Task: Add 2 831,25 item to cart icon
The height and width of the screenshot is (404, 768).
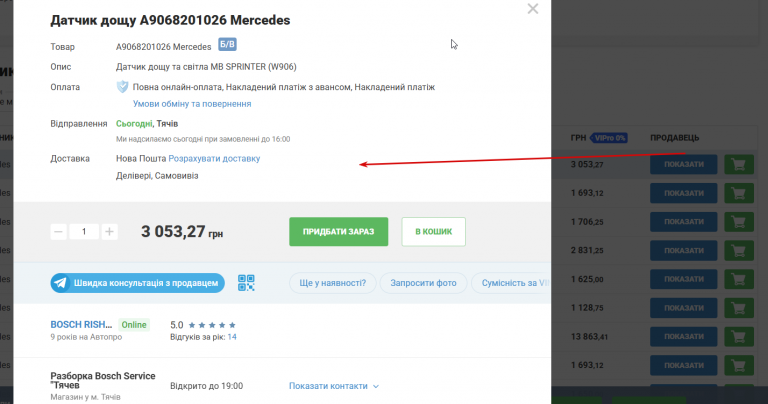Action: coord(739,251)
